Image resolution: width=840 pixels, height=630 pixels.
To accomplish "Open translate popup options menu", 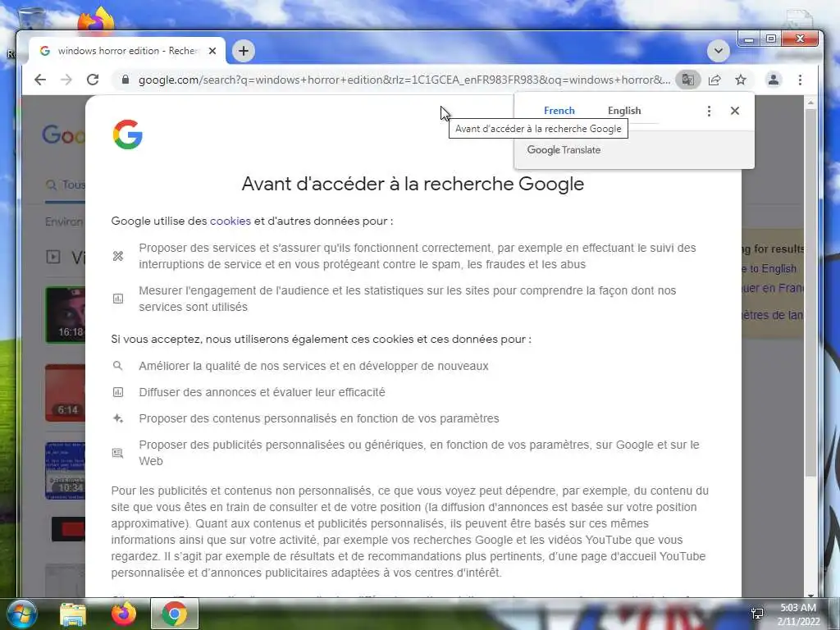I will [709, 111].
